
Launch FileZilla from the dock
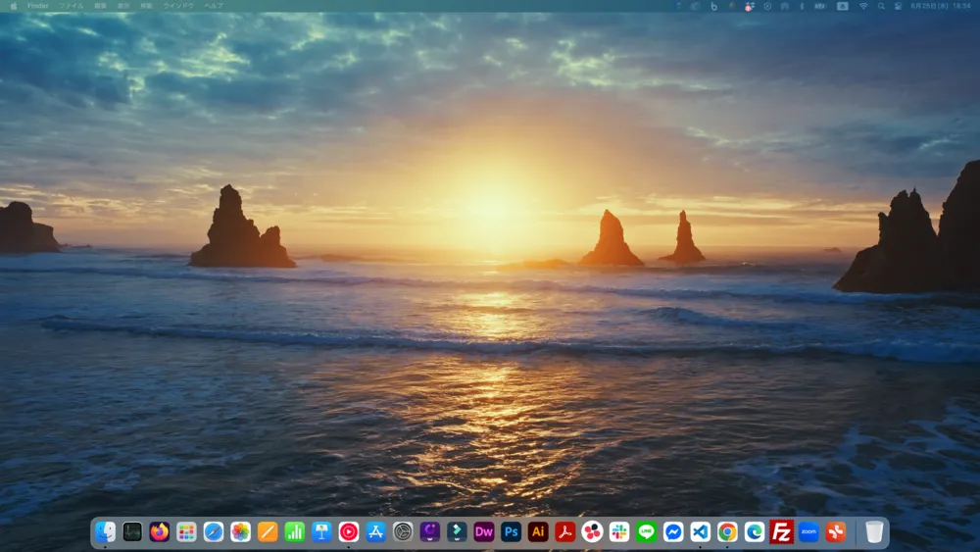(781, 531)
